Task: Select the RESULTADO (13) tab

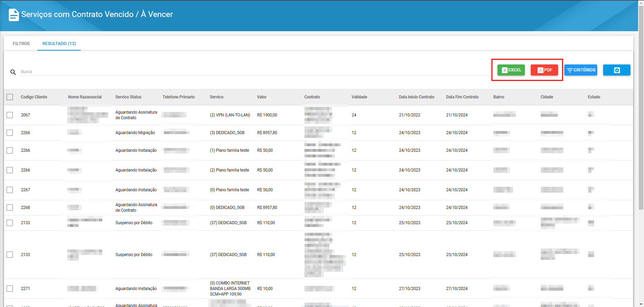Action: 59,44
